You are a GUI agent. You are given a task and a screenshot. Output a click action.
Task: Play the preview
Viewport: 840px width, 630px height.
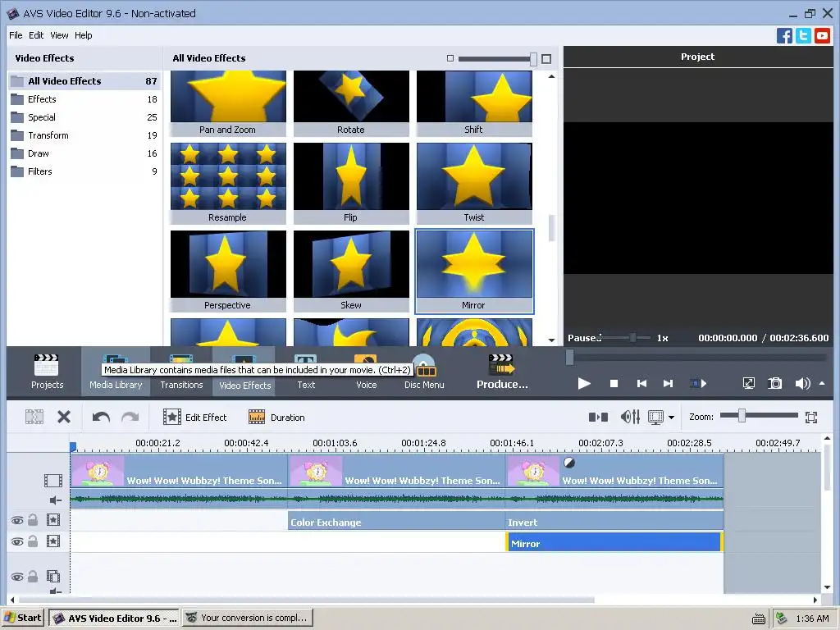pos(584,384)
